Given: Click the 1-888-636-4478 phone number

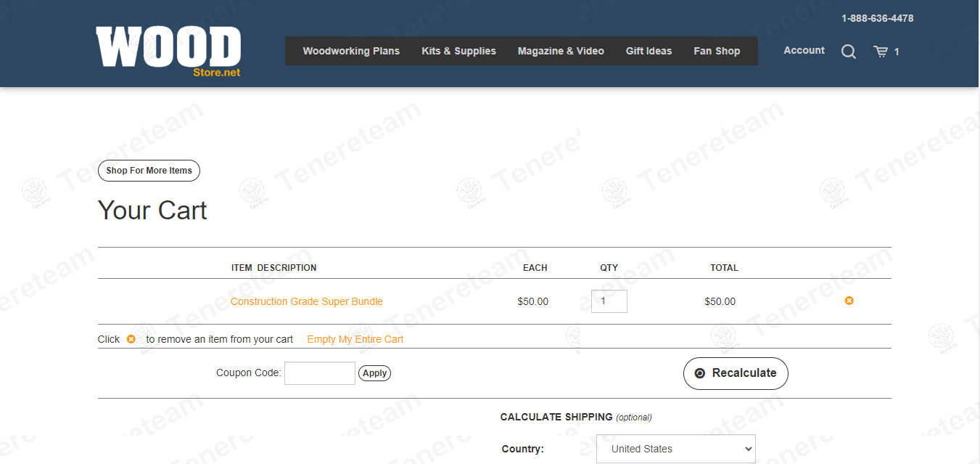Looking at the screenshot, I should click(877, 18).
